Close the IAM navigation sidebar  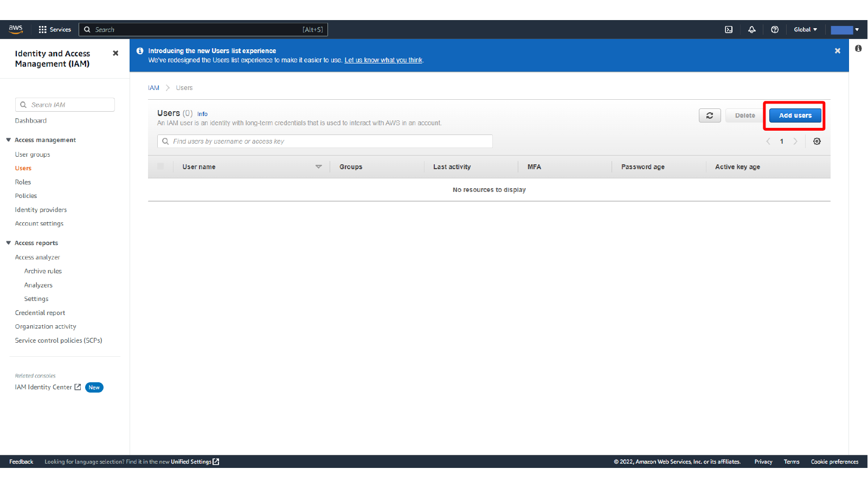[115, 53]
